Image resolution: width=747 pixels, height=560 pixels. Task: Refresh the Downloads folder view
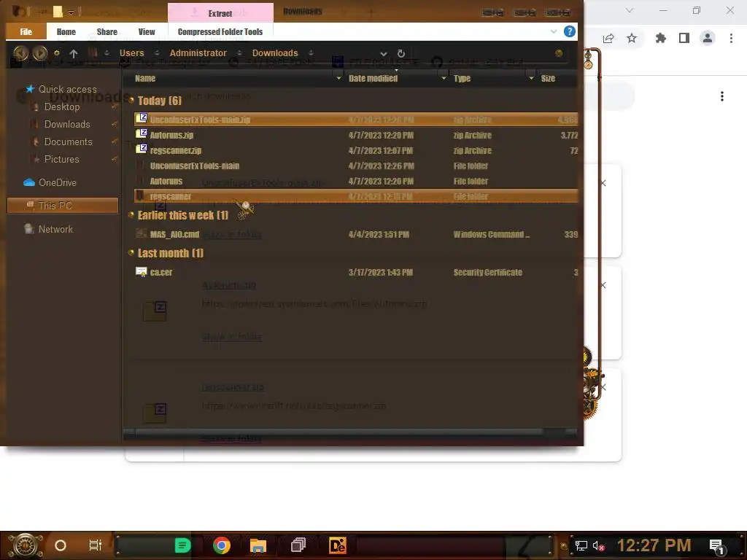[x=401, y=53]
